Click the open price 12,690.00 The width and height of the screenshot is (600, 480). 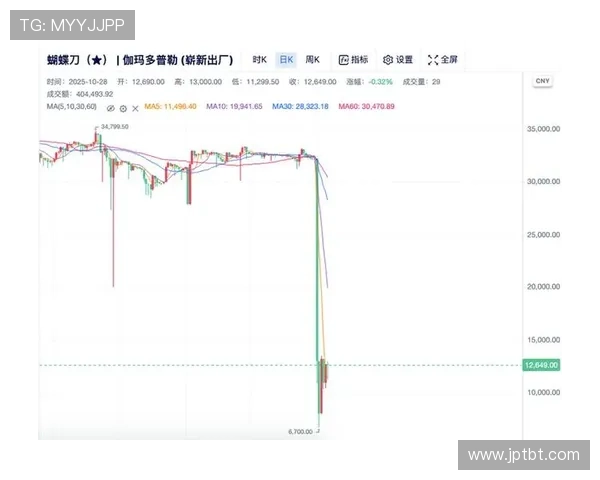(x=148, y=82)
